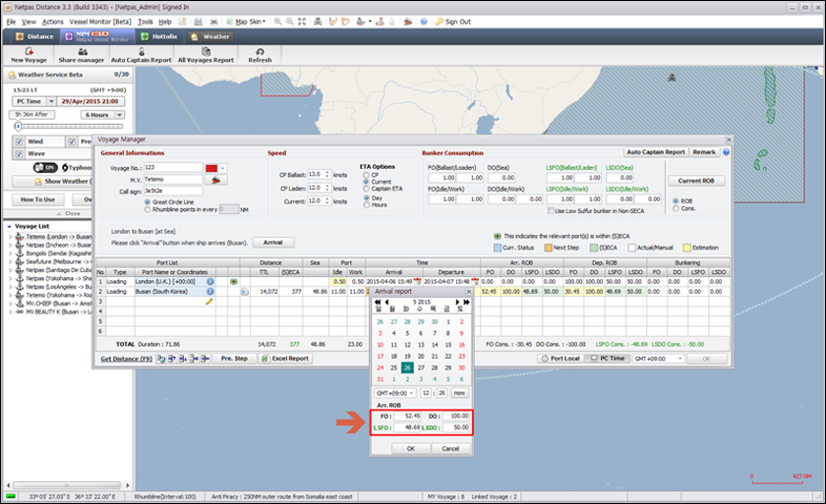This screenshot has width=826, height=504.
Task: Switch to the Hottofix tab
Action: [158, 36]
